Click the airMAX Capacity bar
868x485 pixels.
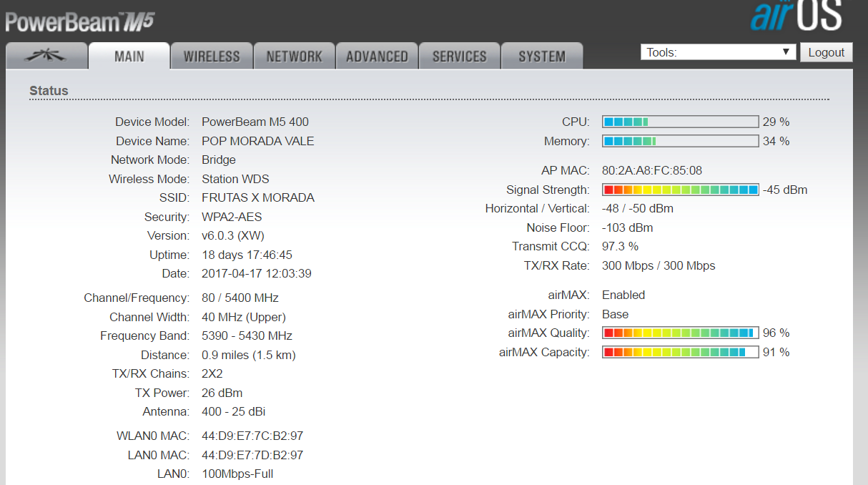click(x=680, y=352)
